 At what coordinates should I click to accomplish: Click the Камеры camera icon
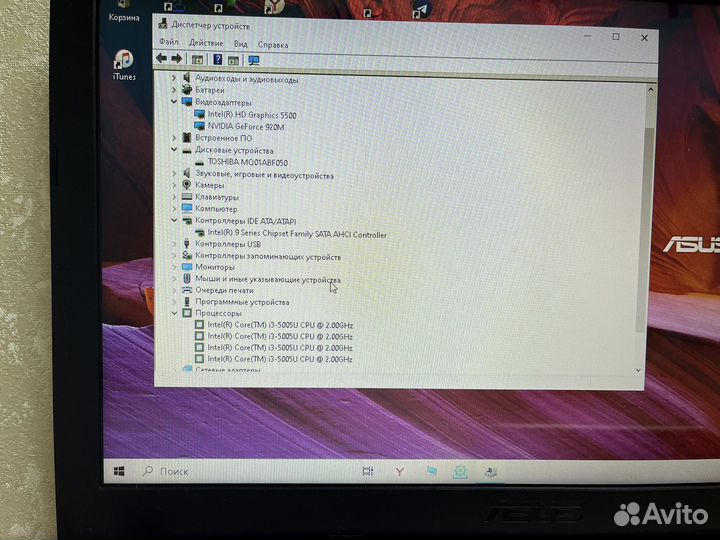coord(186,185)
